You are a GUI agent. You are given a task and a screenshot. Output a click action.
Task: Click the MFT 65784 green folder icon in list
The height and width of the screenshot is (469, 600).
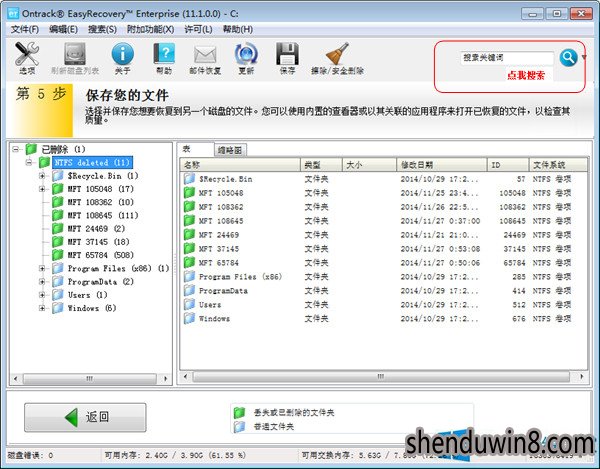click(189, 262)
